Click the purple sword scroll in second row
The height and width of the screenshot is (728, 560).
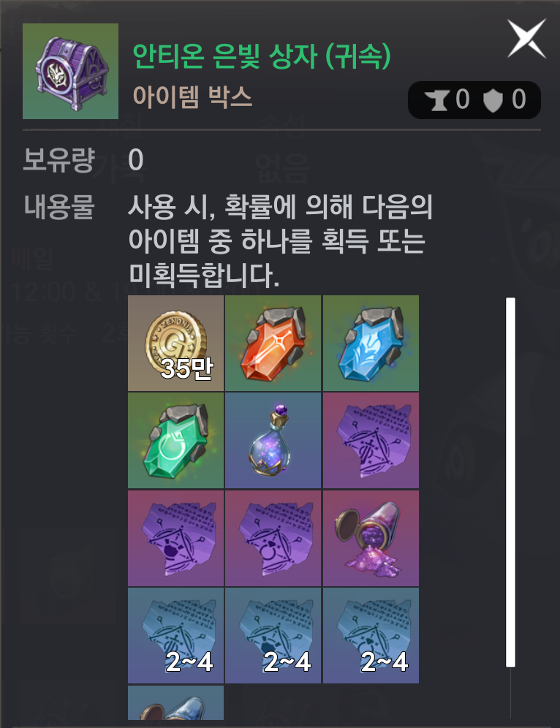[x=371, y=441]
